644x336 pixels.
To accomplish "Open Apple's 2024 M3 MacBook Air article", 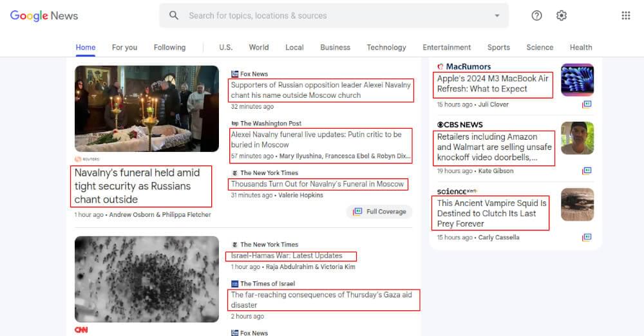I will [493, 84].
